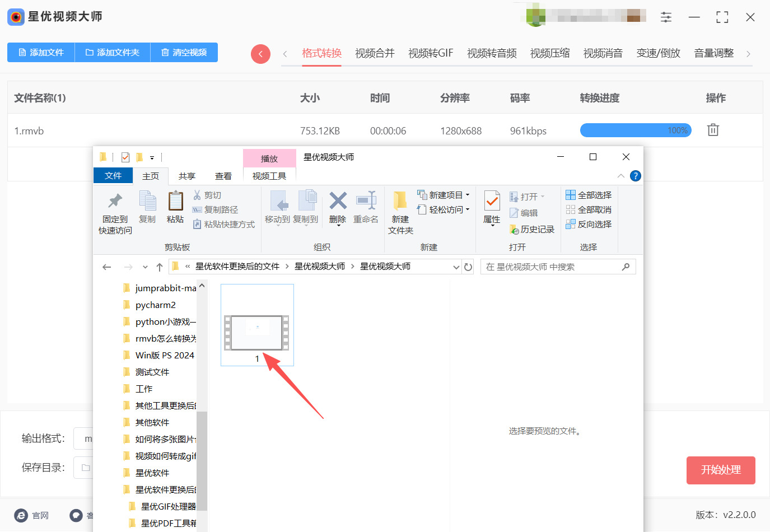Click the 新建文件夹 (New Folder) icon
The image size is (770, 532).
400,212
